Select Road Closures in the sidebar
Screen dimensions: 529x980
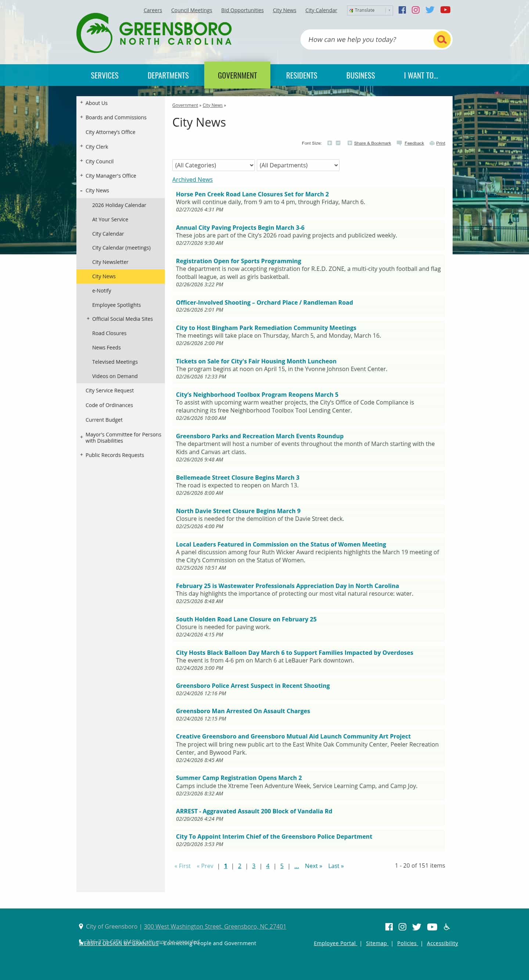109,333
